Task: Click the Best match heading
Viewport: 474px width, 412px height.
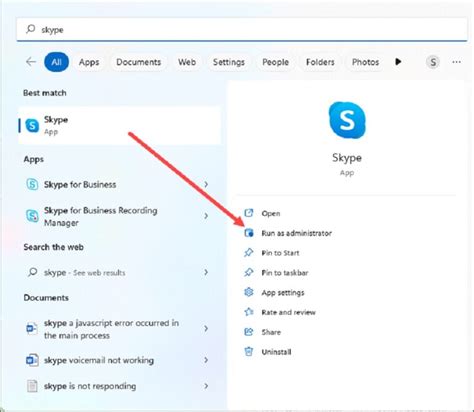Action: click(45, 93)
